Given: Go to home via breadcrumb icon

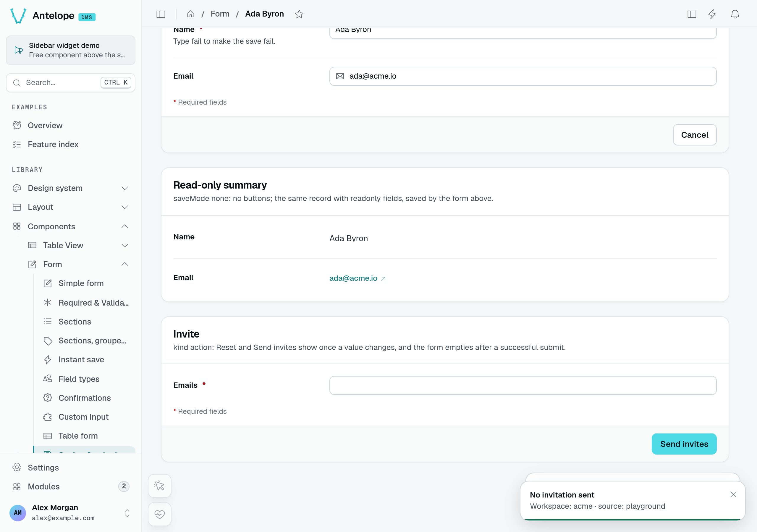Looking at the screenshot, I should tap(190, 14).
